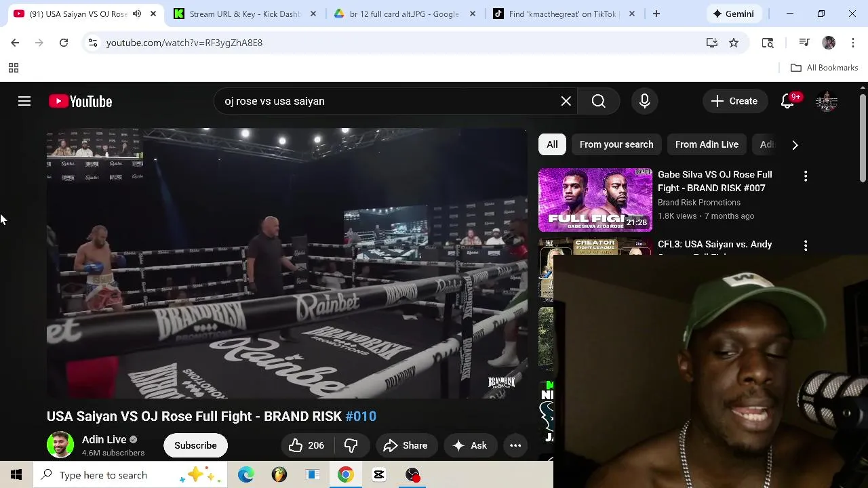Click the address bar URL youtube.com/watch
The width and height of the screenshot is (868, 488).
point(184,43)
